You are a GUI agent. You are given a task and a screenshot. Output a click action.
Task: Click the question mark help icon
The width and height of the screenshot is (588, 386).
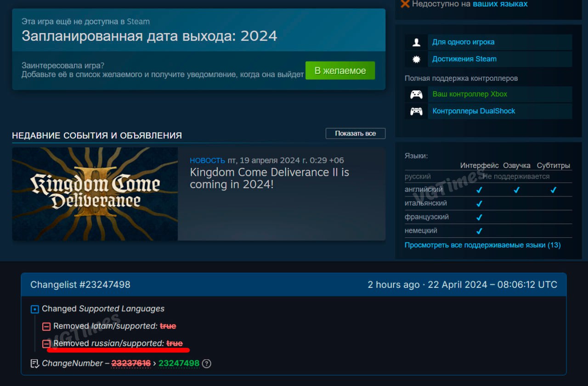(x=207, y=364)
